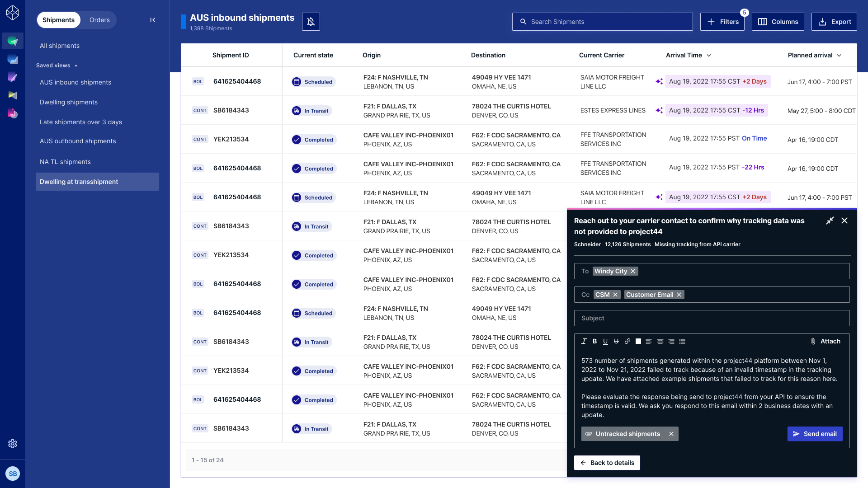The image size is (868, 488).
Task: Collapse the Saved views section
Action: click(76, 66)
